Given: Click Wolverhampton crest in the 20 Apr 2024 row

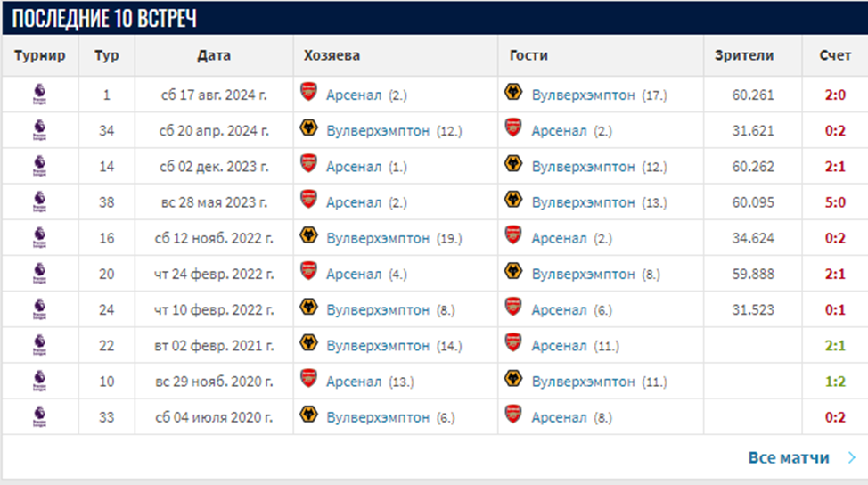Looking at the screenshot, I should coord(308,129).
